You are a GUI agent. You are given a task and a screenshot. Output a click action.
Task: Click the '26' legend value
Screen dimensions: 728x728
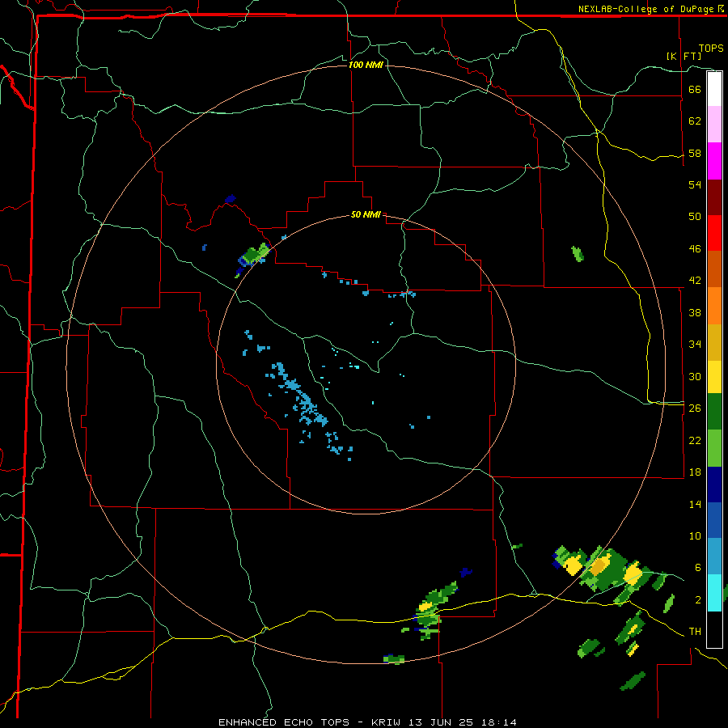click(695, 408)
